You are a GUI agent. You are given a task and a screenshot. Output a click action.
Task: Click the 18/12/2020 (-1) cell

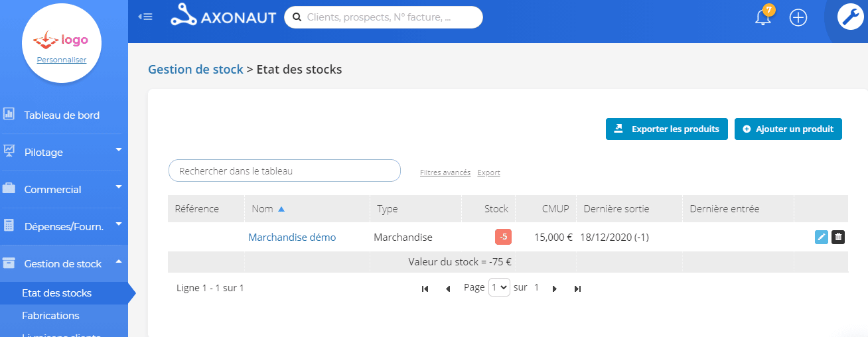tap(615, 237)
